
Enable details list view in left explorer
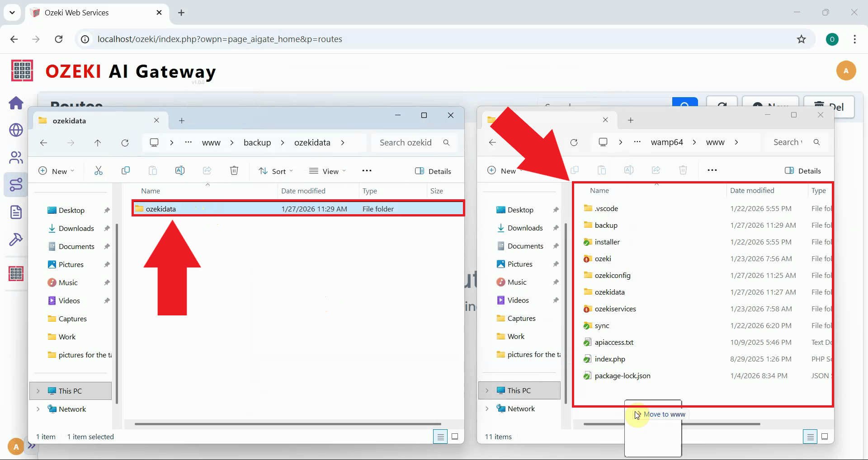point(440,437)
